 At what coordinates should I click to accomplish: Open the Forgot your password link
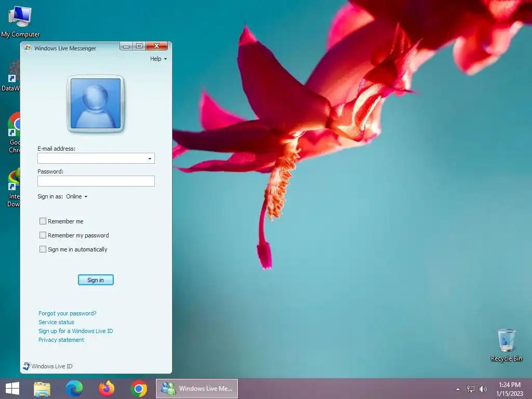[x=67, y=313]
